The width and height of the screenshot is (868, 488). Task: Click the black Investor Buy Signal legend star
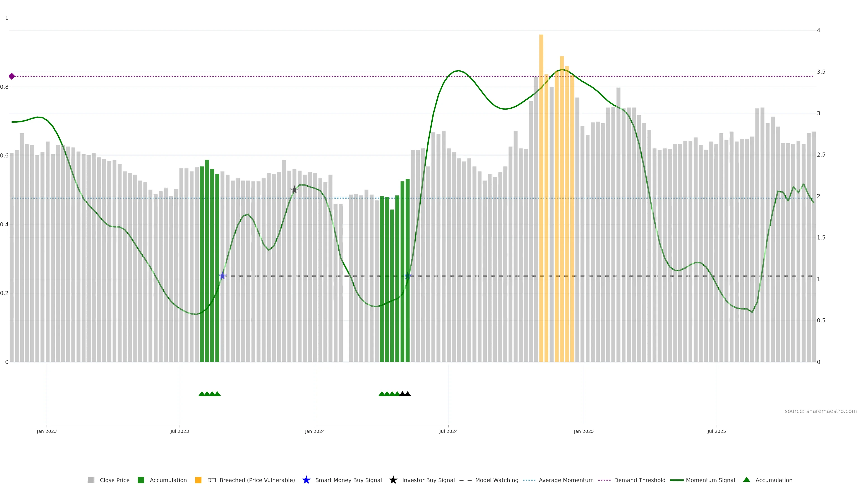click(393, 480)
